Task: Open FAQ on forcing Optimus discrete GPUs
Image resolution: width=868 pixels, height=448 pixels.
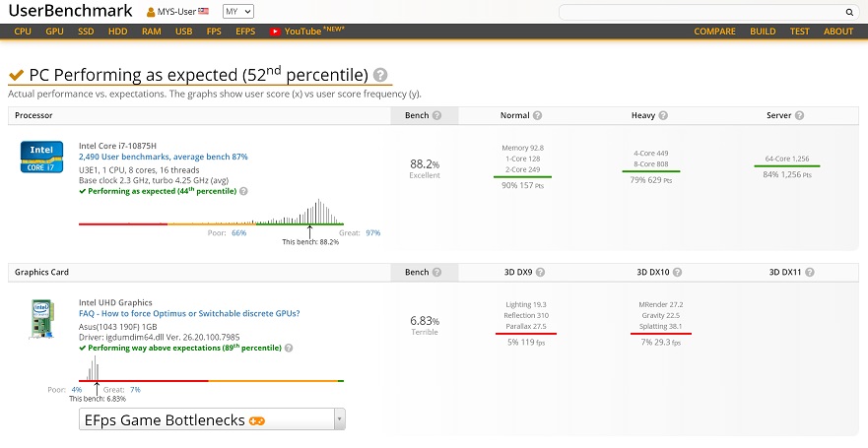Action: (x=189, y=313)
